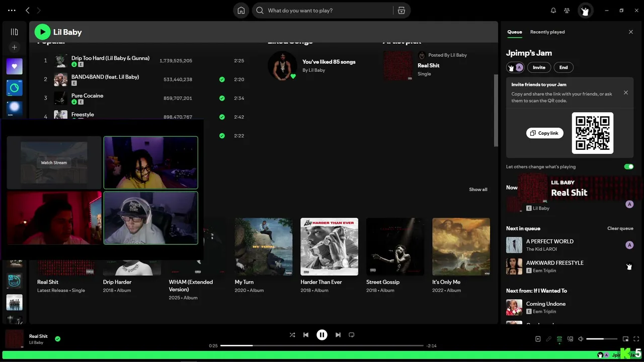Open Your Library from sidebar icon
The height and width of the screenshot is (362, 644).
(x=14, y=32)
